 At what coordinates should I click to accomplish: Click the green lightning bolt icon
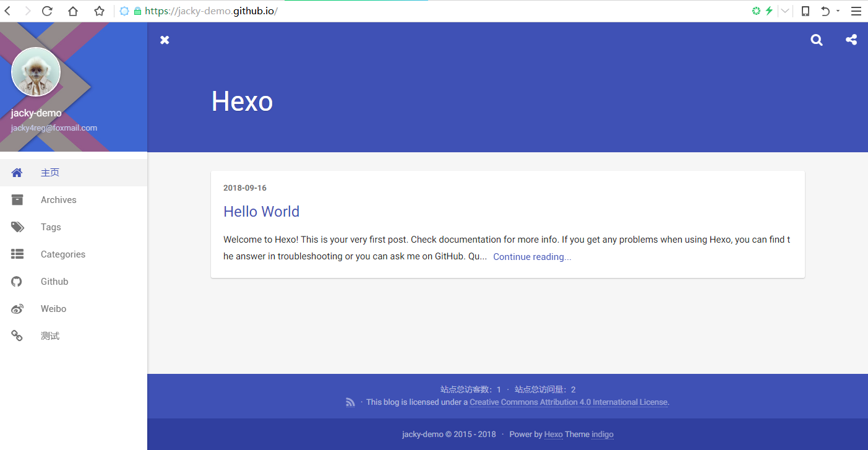(769, 11)
